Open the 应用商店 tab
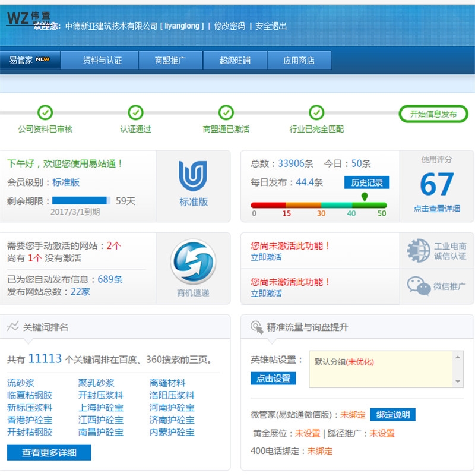Screen dimensions: 475x476 (299, 61)
